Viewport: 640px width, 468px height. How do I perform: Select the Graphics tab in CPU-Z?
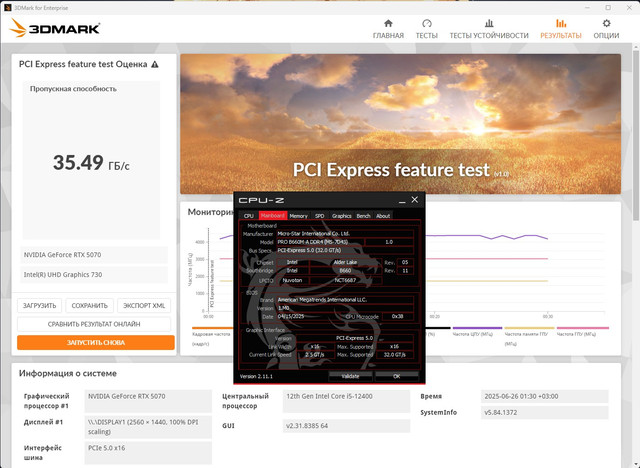[x=342, y=215]
